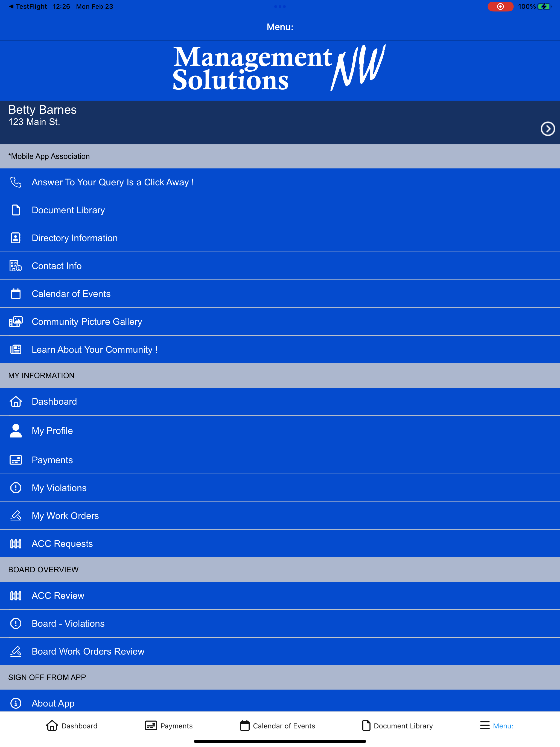The height and width of the screenshot is (747, 560).
Task: Open My Work Orders entry
Action: [x=280, y=516]
